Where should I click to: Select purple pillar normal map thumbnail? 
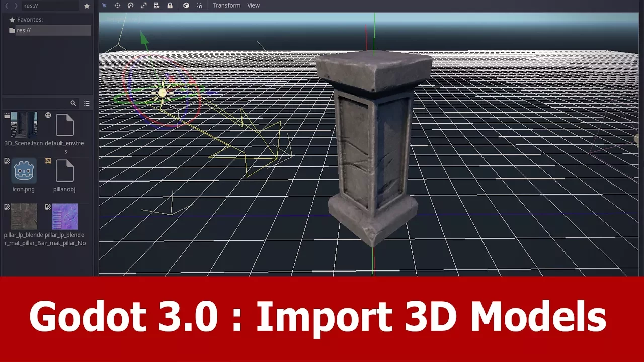(x=65, y=216)
